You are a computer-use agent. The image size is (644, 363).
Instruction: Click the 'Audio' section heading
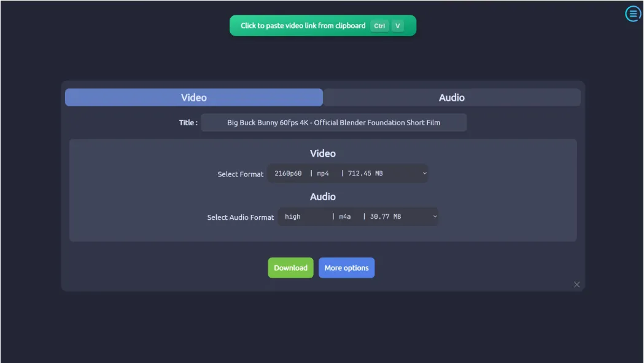[323, 197]
